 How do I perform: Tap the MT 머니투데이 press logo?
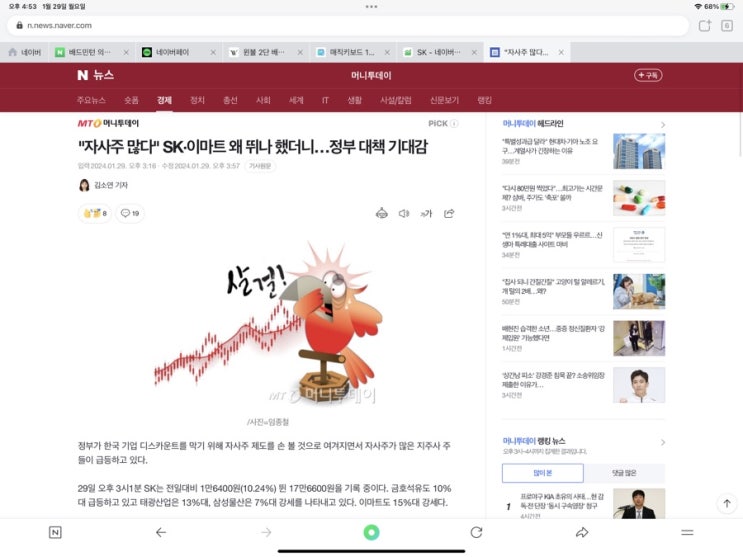[108, 123]
